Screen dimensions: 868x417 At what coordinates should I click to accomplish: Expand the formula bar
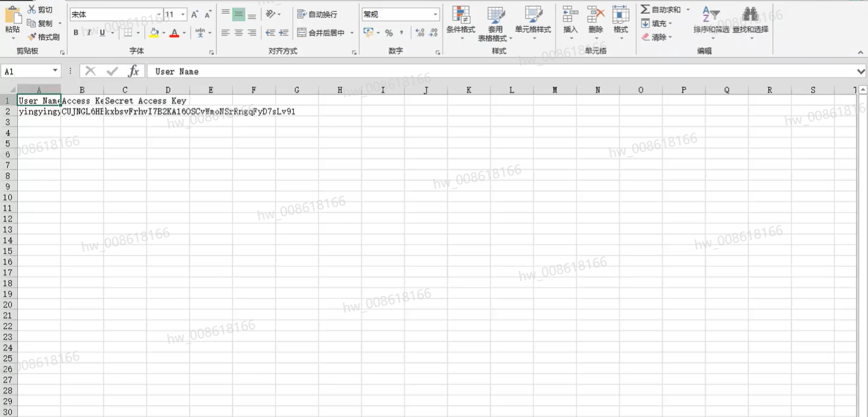[x=862, y=71]
